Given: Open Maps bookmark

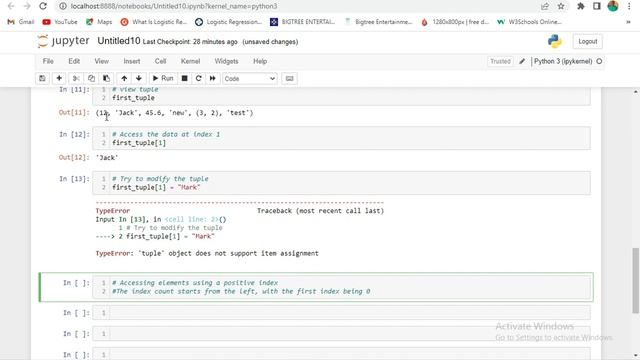Looking at the screenshot, I should point(99,22).
